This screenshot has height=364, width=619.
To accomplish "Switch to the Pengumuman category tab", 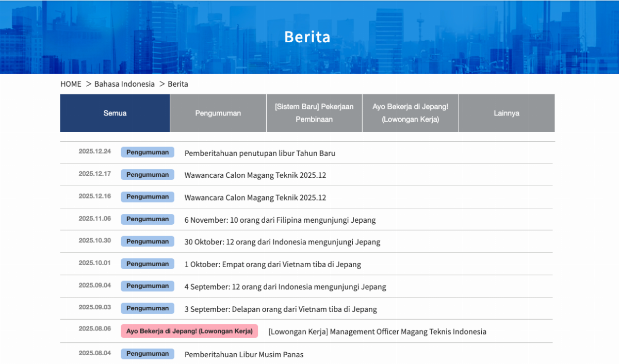I will [x=218, y=113].
